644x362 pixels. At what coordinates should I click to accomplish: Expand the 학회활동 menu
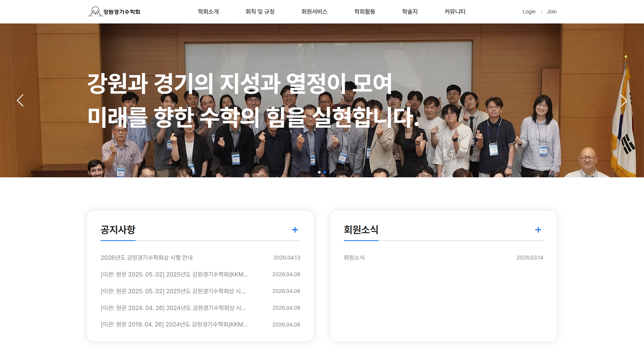(x=365, y=12)
